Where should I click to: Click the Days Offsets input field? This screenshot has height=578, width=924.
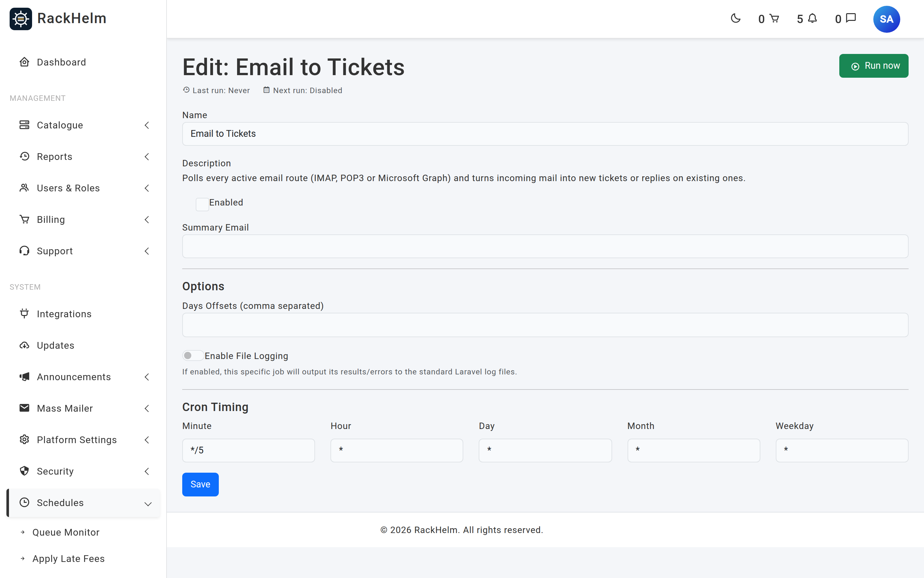point(545,325)
